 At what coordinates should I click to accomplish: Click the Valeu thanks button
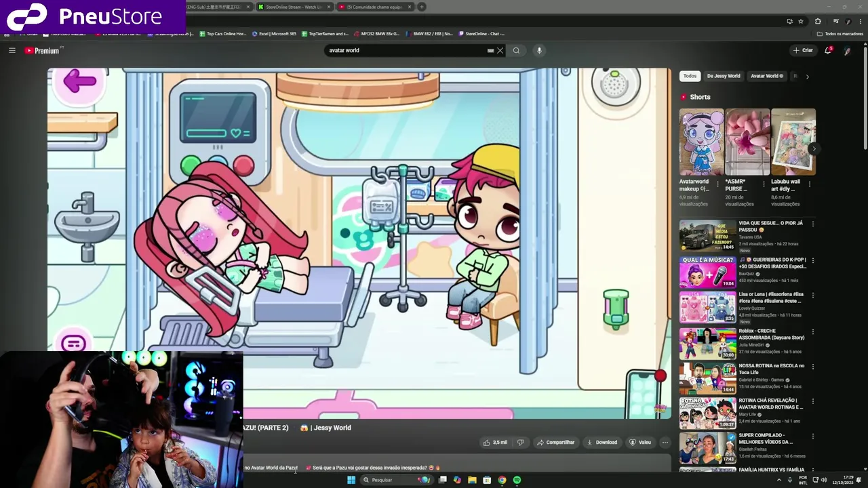tap(640, 443)
